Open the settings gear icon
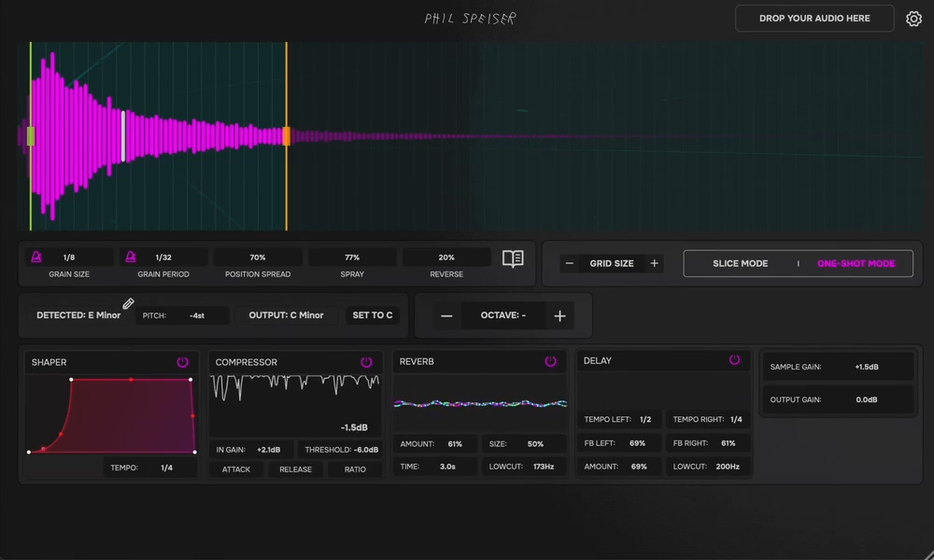The image size is (934, 560). tap(913, 19)
